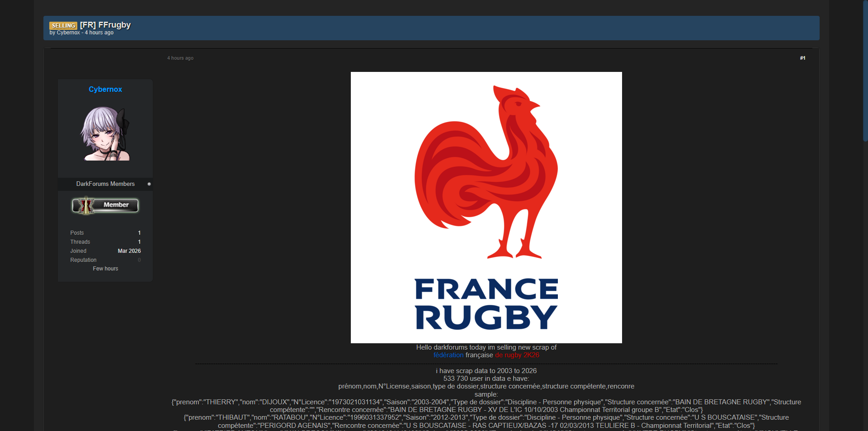The width and height of the screenshot is (868, 431).
Task: Click the Member rank badge
Action: click(105, 205)
